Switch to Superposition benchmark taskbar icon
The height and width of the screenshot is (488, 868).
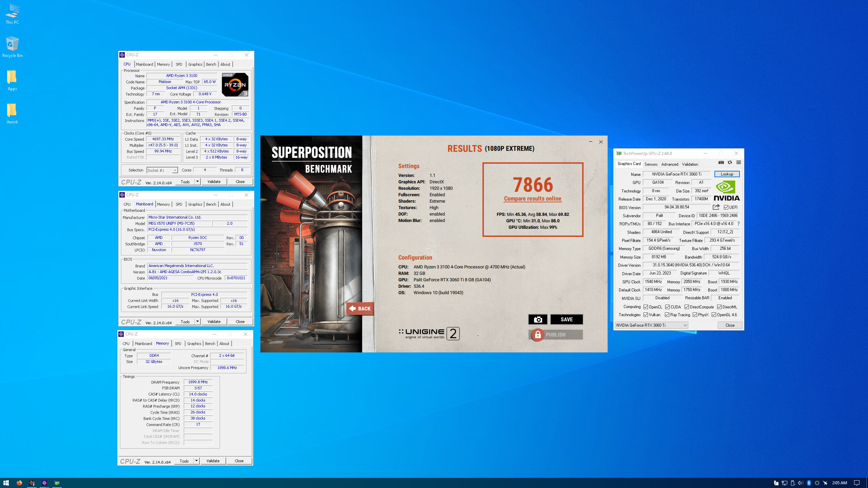[x=32, y=483]
